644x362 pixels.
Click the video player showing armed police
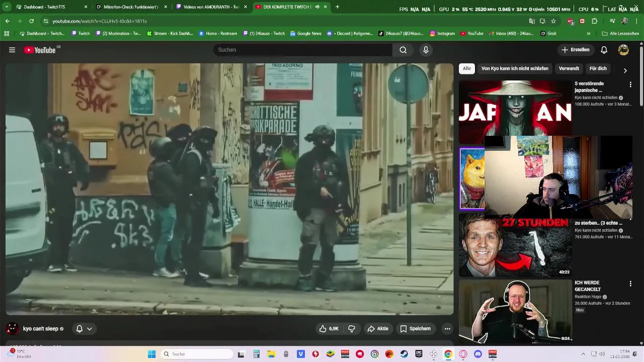click(x=229, y=189)
